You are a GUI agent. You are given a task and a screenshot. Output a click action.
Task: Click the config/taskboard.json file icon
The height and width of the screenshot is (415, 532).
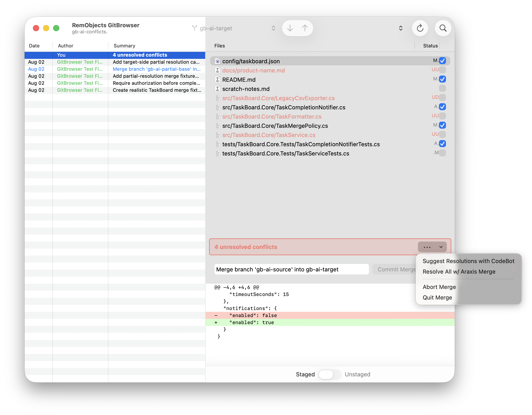pos(217,61)
